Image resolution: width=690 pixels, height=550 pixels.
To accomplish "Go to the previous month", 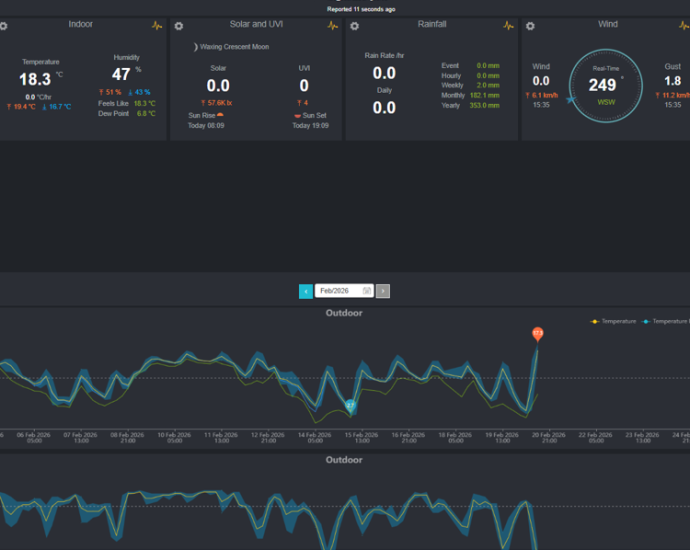I will tap(306, 291).
